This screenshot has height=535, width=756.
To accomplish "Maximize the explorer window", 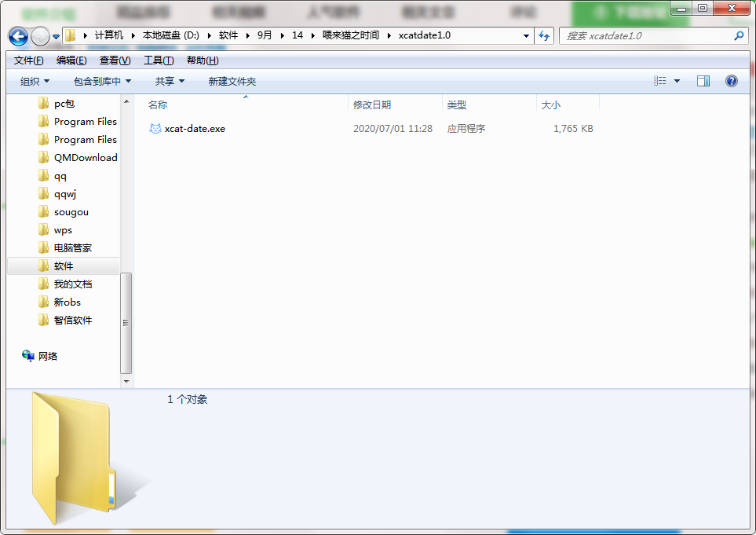I will click(x=703, y=8).
